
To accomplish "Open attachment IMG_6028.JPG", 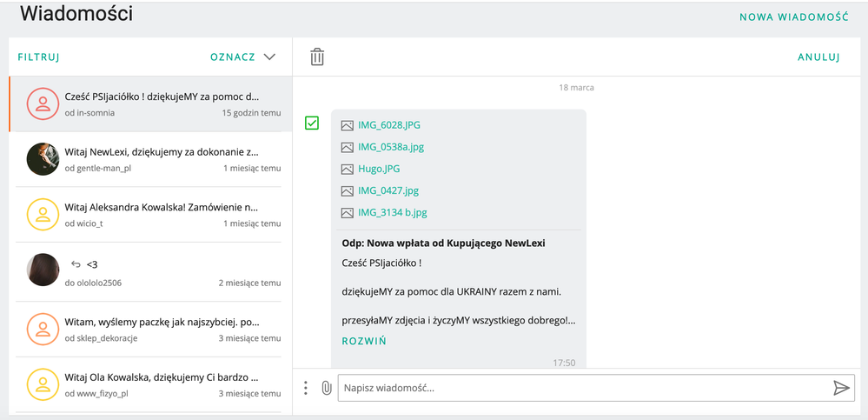I will click(389, 125).
